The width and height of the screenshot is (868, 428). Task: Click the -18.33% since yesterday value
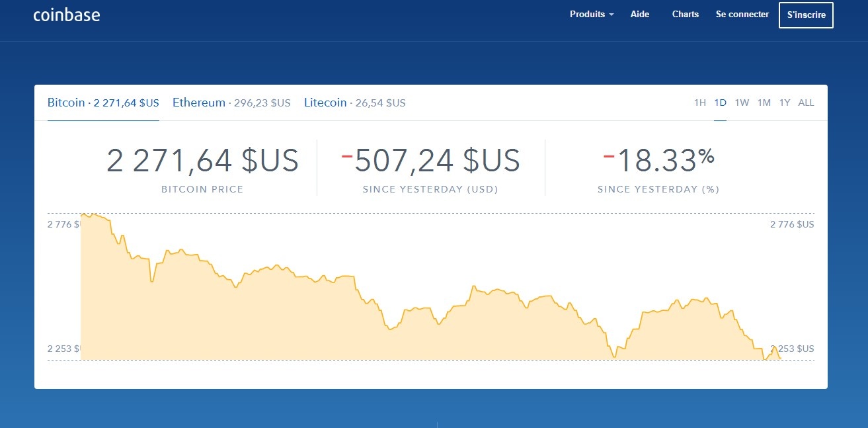[x=658, y=159]
